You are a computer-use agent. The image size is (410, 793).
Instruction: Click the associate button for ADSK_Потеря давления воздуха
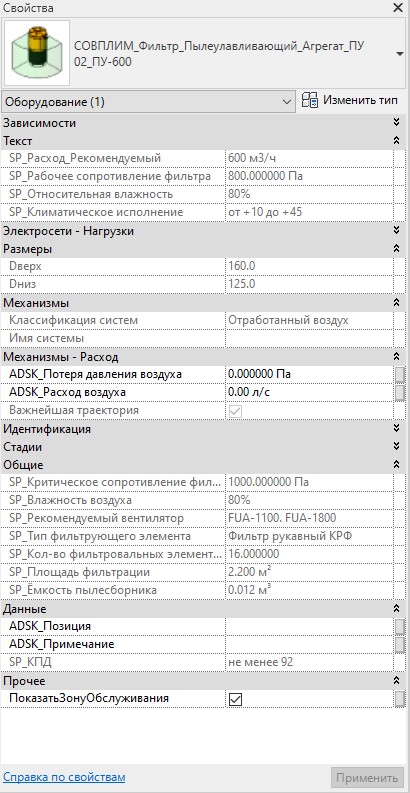400,374
